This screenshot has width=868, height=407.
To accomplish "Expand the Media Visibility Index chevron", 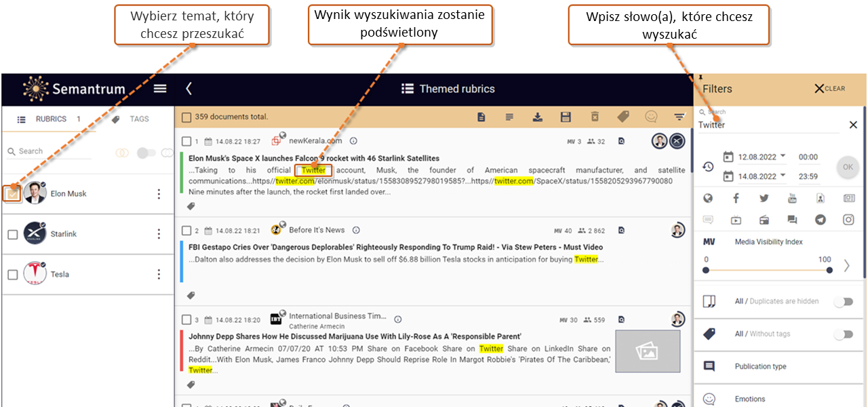I will 846,266.
